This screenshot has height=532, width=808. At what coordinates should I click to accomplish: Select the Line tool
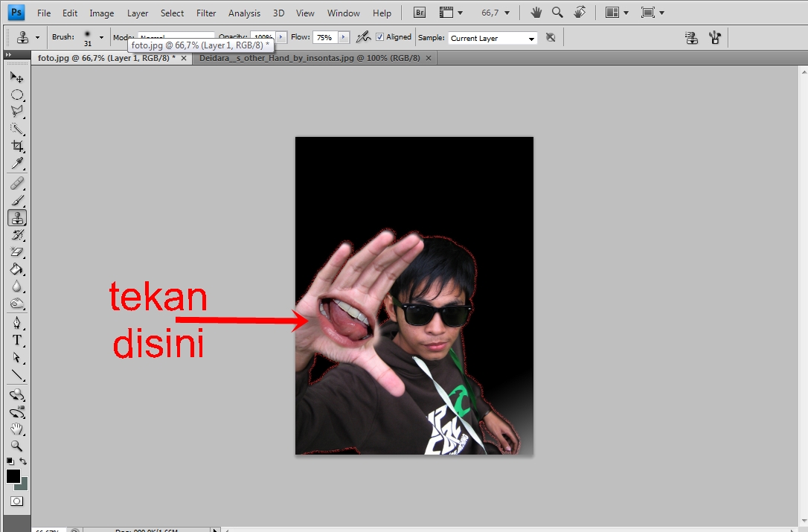coord(17,375)
